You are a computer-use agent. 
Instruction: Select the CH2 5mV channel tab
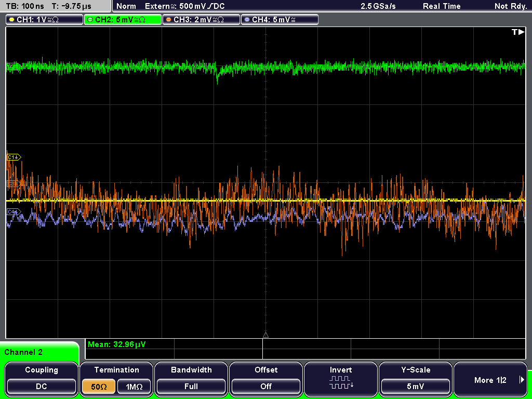point(123,20)
